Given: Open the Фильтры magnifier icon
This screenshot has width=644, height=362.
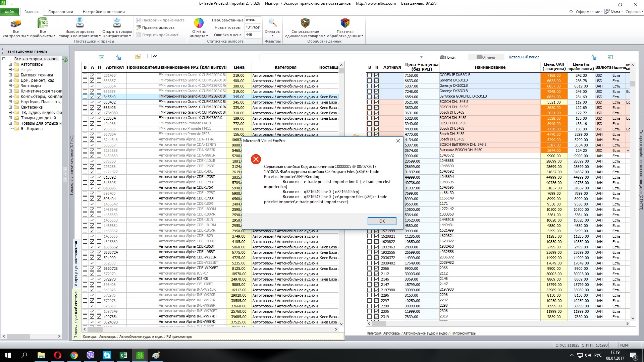Looking at the screenshot, I should pos(273,23).
